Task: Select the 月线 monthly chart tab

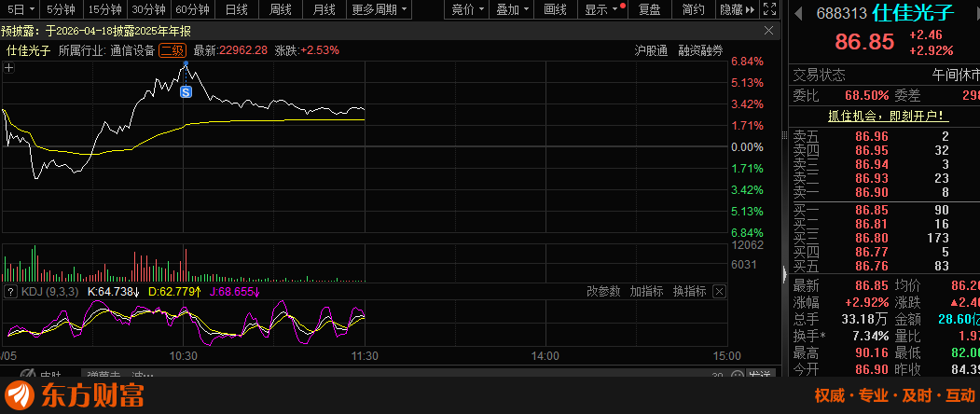Action: 324,9
